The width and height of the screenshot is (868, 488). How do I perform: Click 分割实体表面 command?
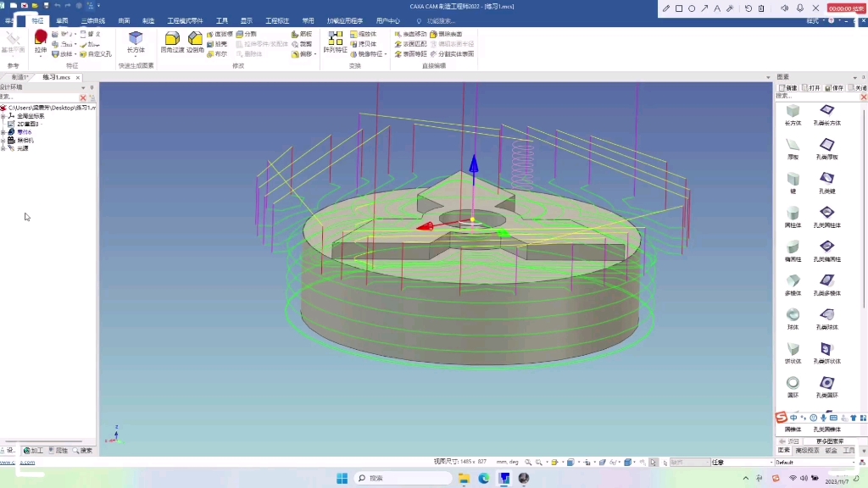(x=453, y=54)
